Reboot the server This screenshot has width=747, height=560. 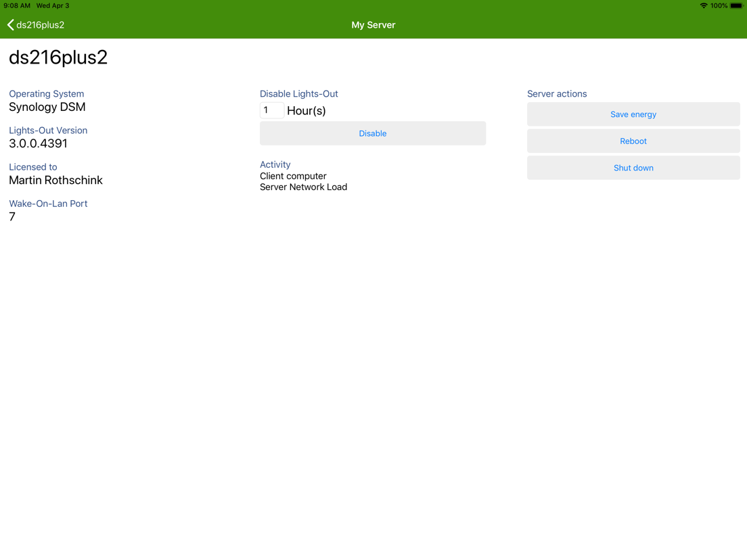pyautogui.click(x=633, y=141)
